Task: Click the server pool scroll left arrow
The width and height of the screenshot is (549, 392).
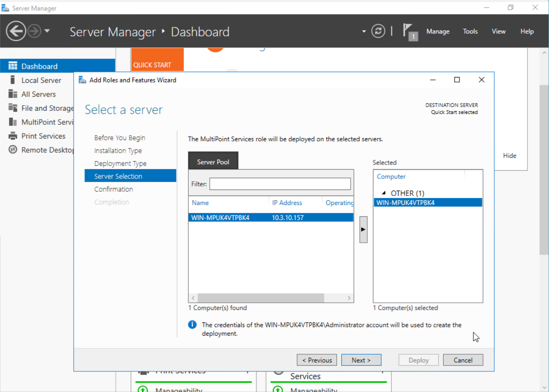Action: point(193,298)
